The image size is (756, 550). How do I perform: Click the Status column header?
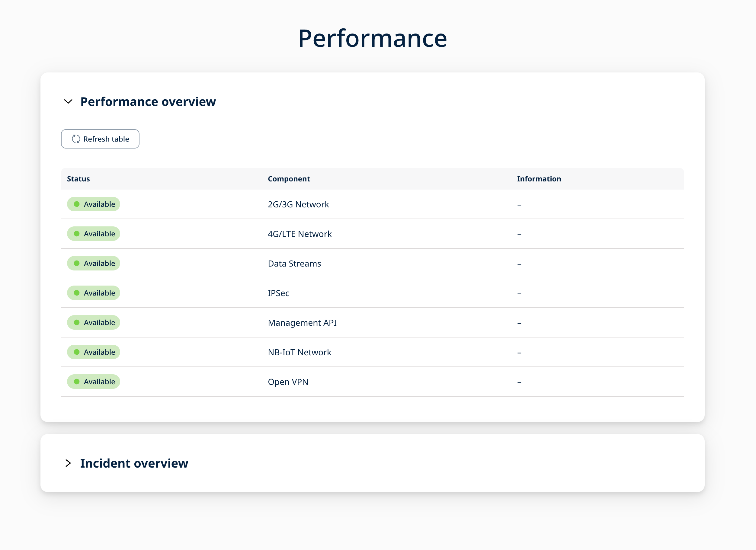(x=78, y=179)
